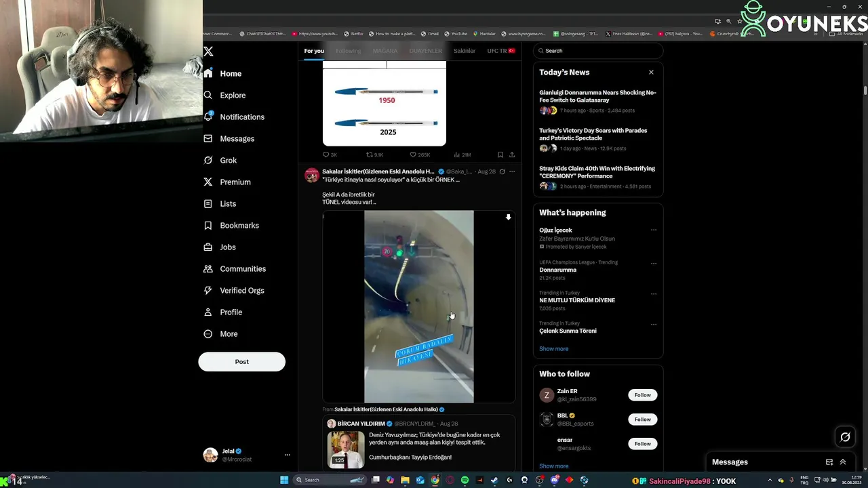Open options for Çelenk Sunma Töreni trend
This screenshot has height=488, width=868.
(x=654, y=324)
